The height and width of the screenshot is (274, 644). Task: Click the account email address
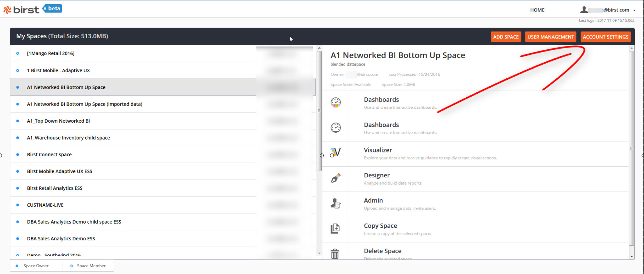click(x=609, y=10)
